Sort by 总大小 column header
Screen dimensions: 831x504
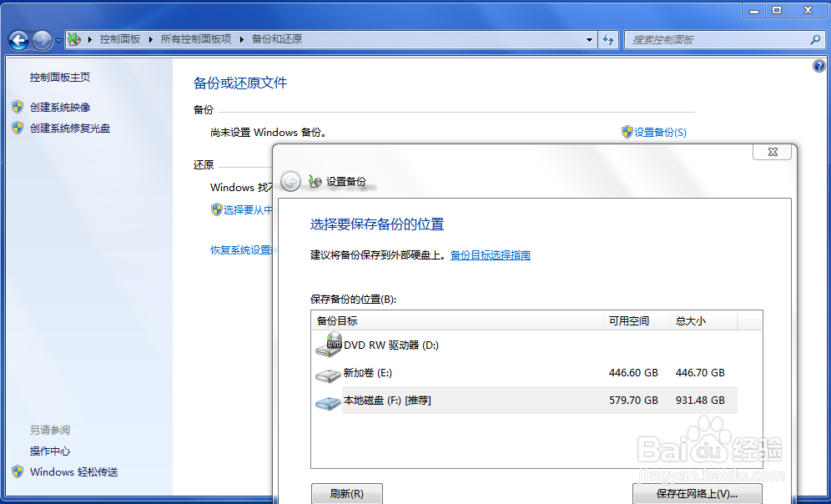(704, 320)
